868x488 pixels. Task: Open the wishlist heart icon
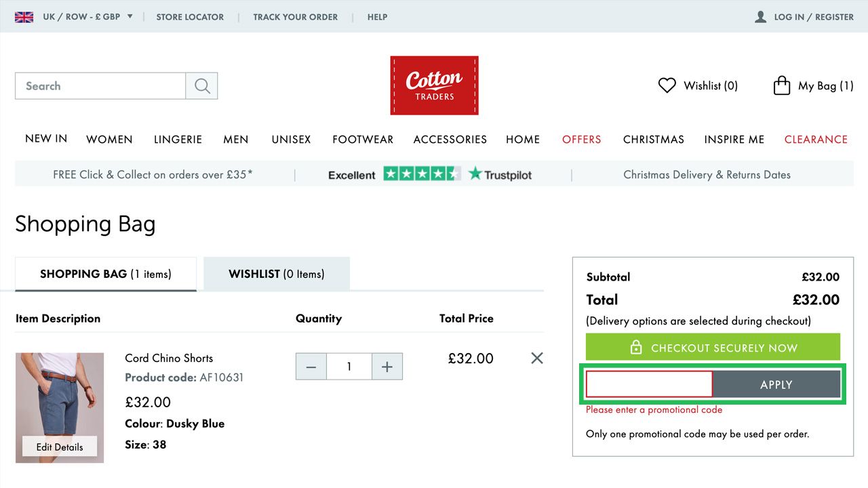(x=667, y=85)
